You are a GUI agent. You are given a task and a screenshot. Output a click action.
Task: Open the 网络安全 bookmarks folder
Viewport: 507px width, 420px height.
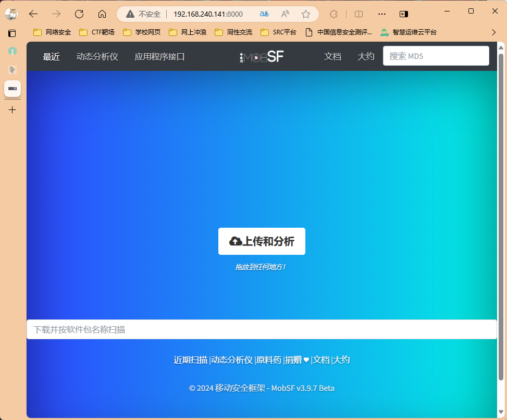(52, 32)
